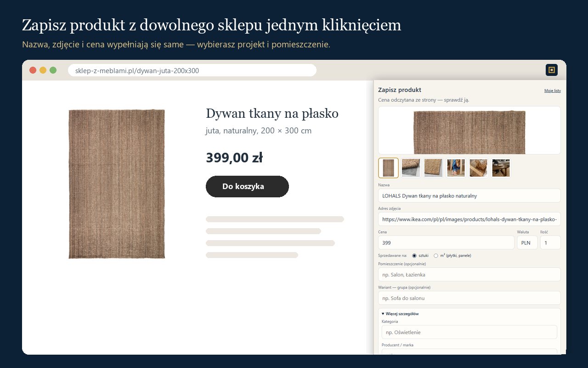588x368 pixels.
Task: Select the 'sztuki' radio option
Action: (x=414, y=255)
